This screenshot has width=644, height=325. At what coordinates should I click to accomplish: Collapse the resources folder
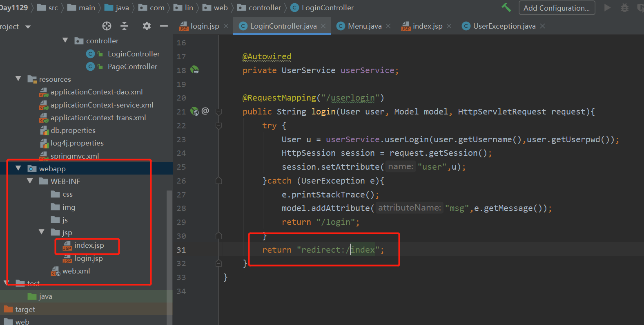[x=18, y=78]
